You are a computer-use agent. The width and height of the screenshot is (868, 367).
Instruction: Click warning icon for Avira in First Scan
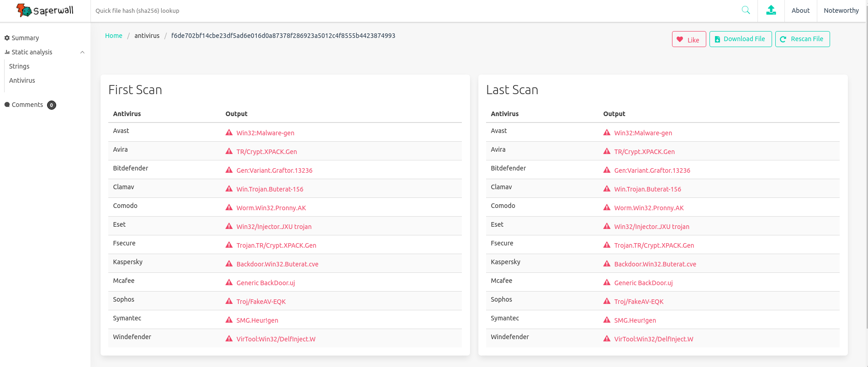pyautogui.click(x=229, y=151)
